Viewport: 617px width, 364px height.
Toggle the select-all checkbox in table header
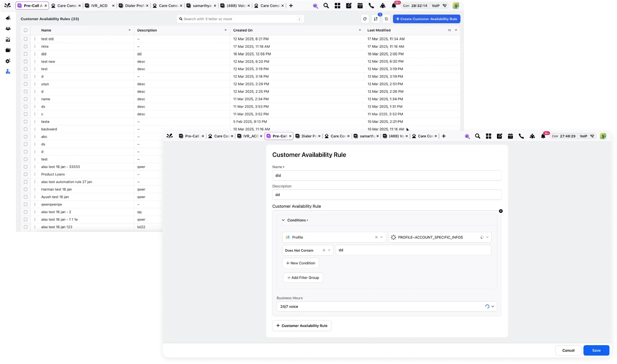pos(26,30)
